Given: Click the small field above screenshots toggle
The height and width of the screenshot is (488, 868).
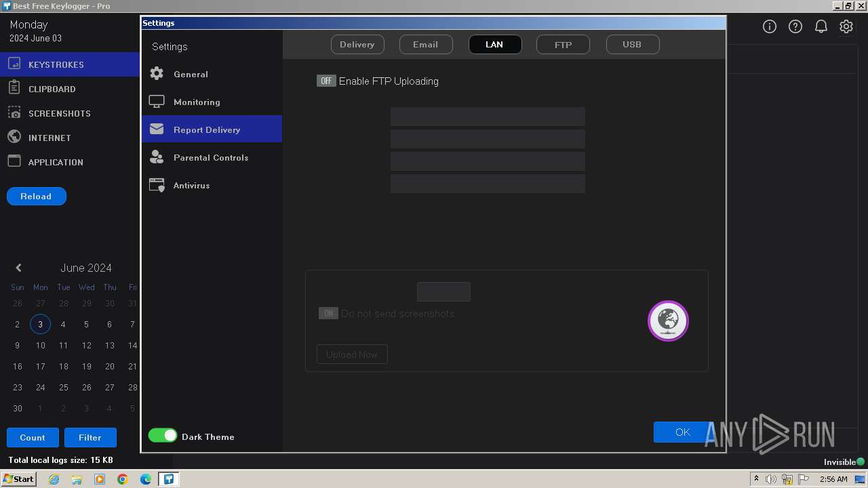Looking at the screenshot, I should pos(443,292).
